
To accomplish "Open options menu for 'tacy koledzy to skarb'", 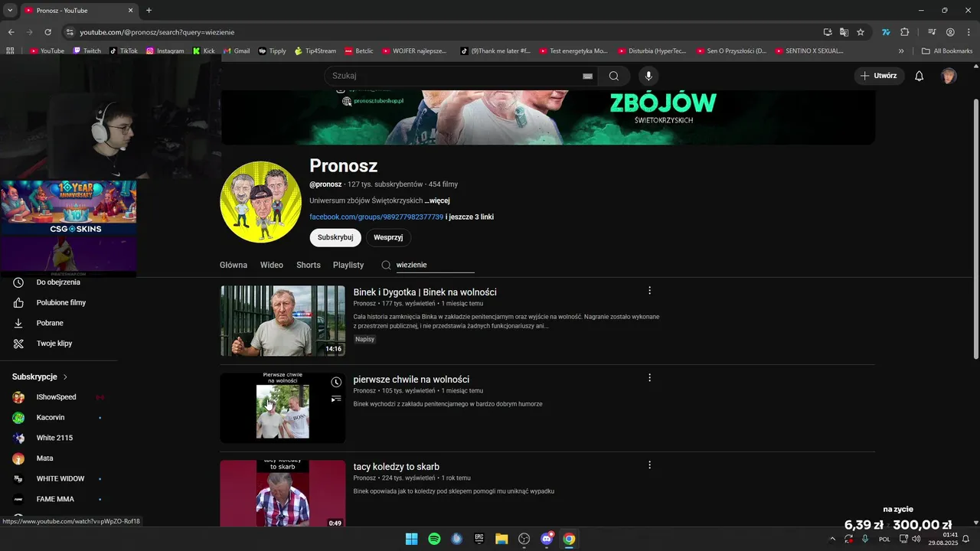I will 649,465.
